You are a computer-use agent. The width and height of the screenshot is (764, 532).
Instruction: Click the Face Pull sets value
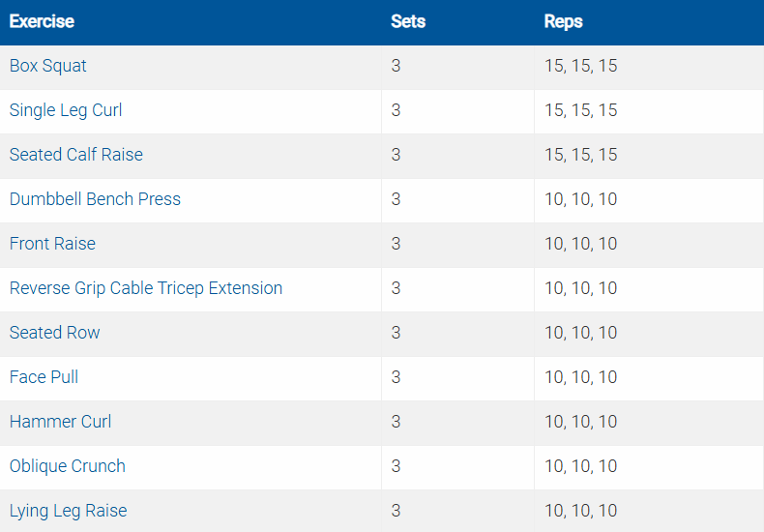396,377
